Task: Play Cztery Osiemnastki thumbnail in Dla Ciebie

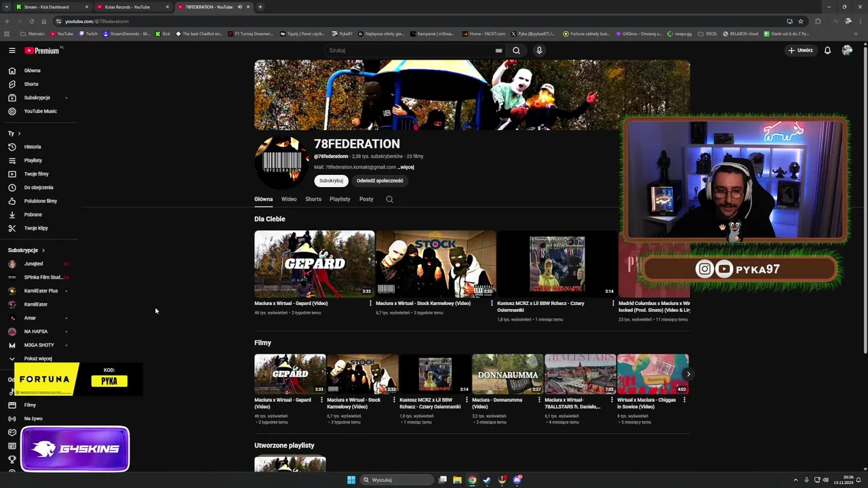Action: click(x=557, y=264)
